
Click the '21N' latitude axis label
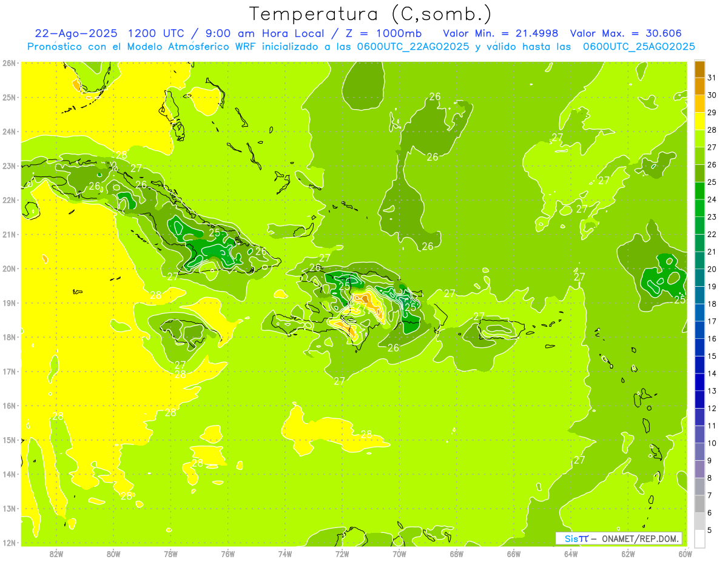9,234
